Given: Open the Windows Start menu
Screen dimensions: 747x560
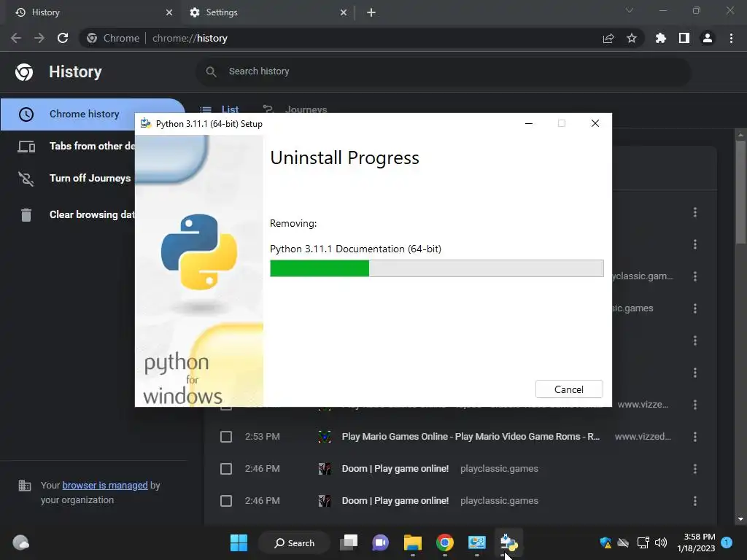Looking at the screenshot, I should (239, 542).
